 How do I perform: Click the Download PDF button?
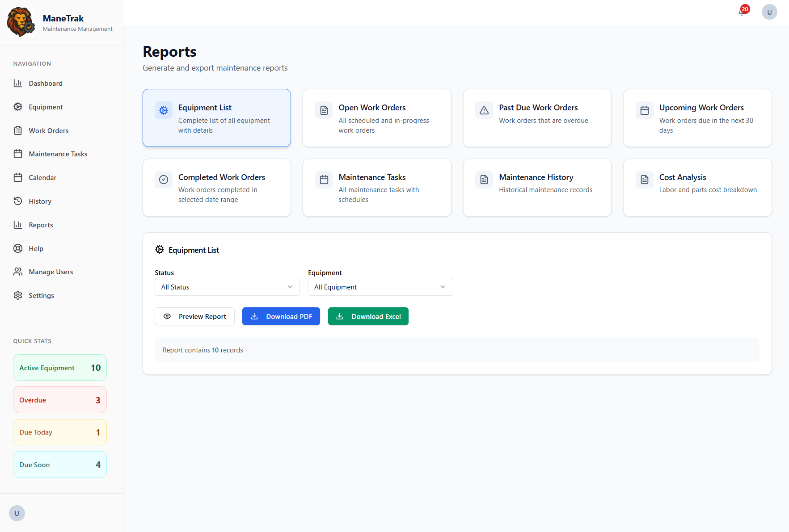coord(281,316)
